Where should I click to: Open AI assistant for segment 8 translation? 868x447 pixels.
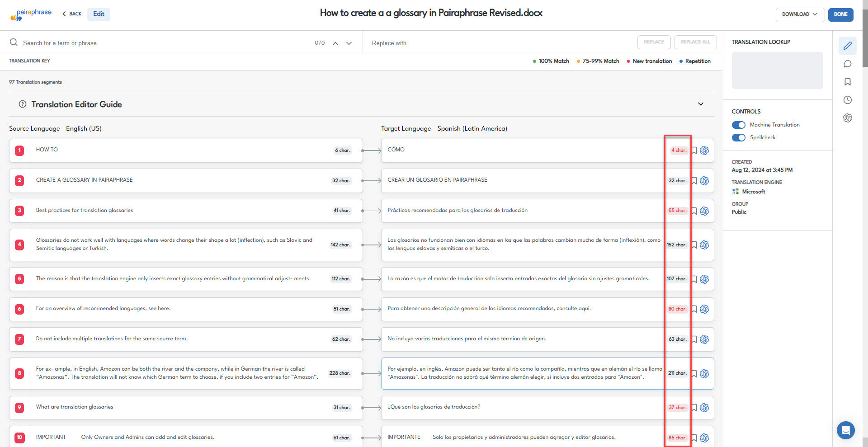coord(704,374)
